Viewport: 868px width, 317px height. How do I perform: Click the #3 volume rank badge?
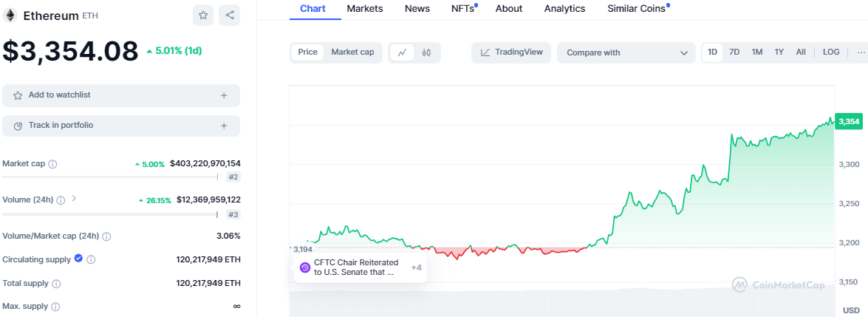[233, 214]
